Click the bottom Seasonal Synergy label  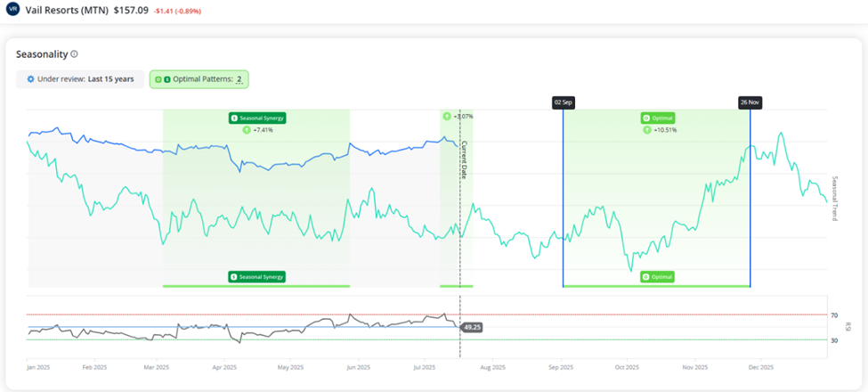257,276
